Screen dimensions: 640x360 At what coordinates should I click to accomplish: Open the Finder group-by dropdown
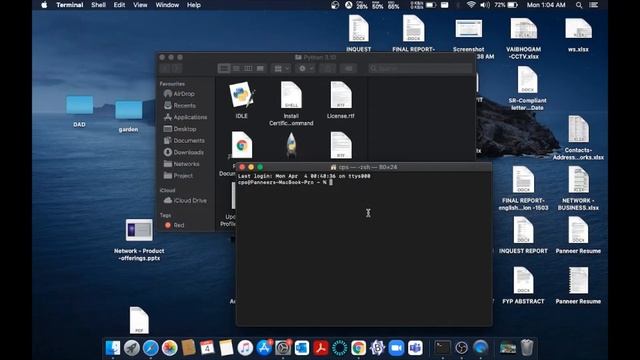[282, 68]
